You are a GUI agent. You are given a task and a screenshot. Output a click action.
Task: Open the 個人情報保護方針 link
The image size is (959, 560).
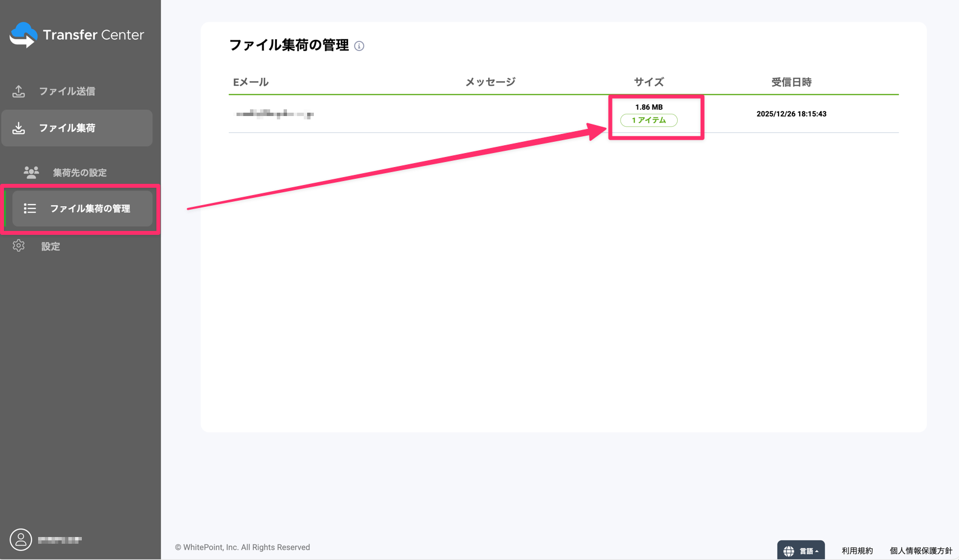coord(921,550)
